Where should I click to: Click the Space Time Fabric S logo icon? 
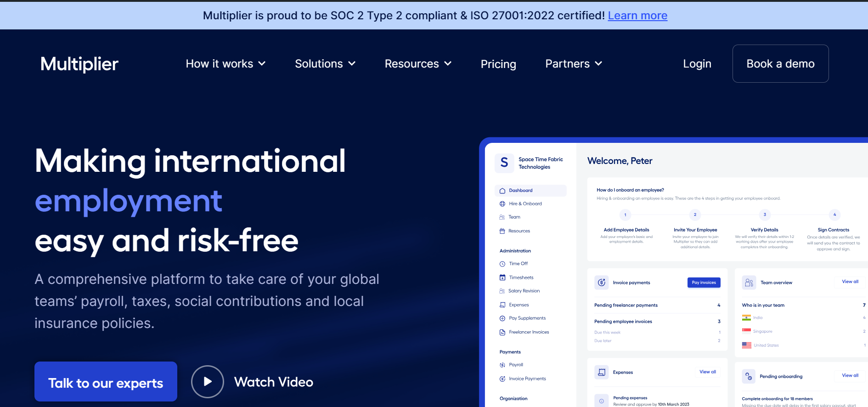[504, 163]
